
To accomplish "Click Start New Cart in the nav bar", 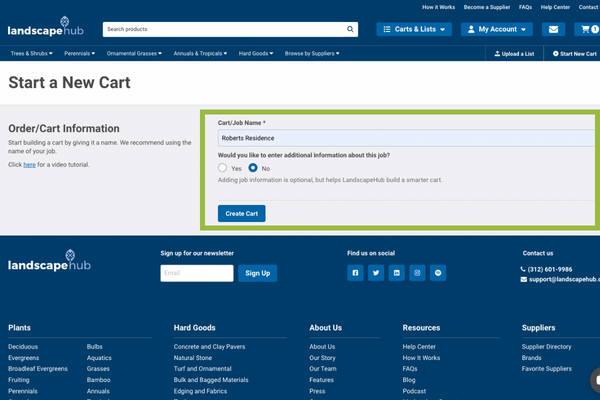I will point(575,54).
